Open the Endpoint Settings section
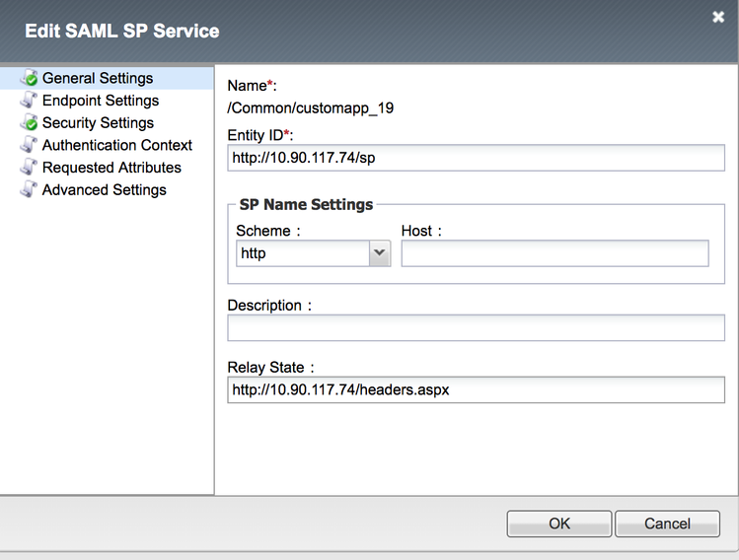 (x=100, y=101)
